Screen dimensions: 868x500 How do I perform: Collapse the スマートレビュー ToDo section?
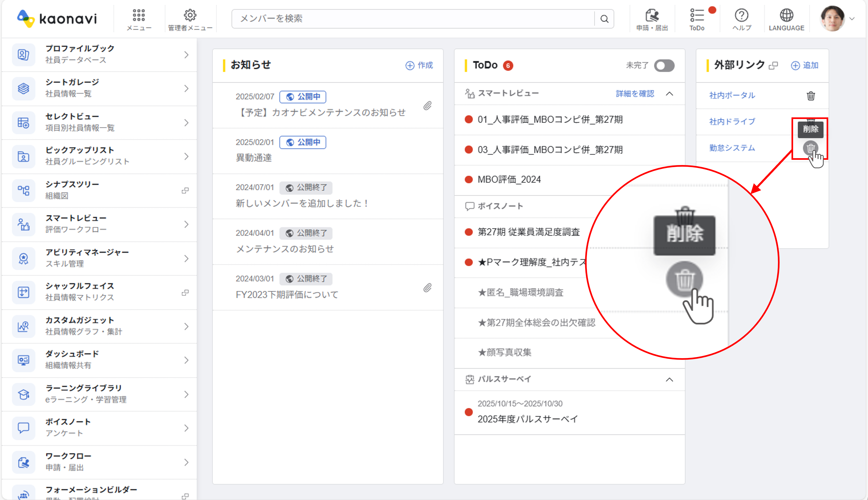coord(669,94)
